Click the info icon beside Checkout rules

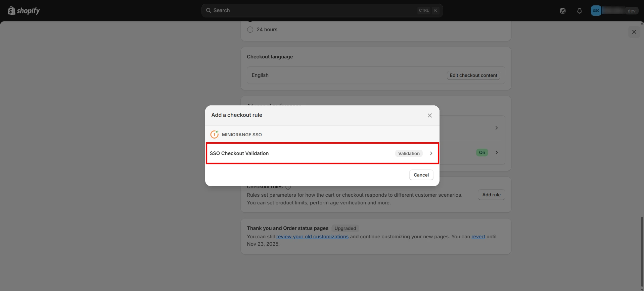tap(288, 187)
